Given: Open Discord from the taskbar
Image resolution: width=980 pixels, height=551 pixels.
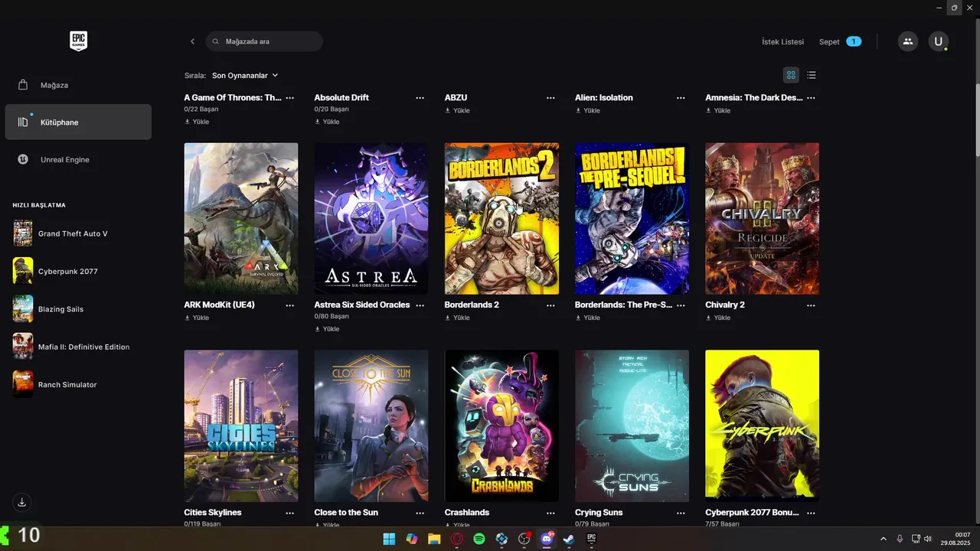Looking at the screenshot, I should 547,539.
